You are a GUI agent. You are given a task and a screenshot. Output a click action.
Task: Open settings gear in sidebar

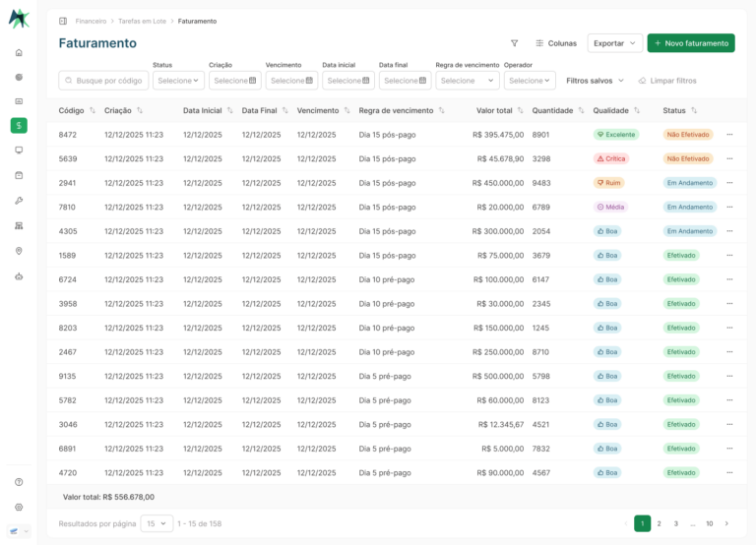(19, 507)
